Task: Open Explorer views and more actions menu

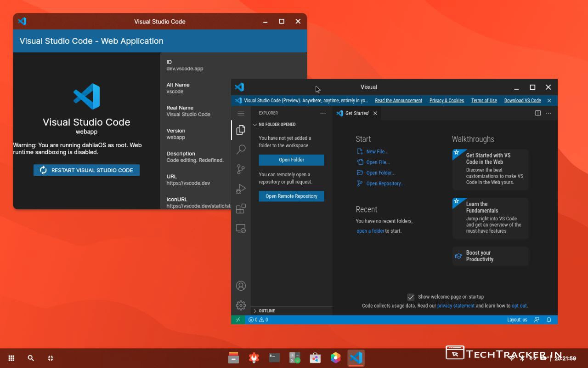Action: (x=323, y=113)
